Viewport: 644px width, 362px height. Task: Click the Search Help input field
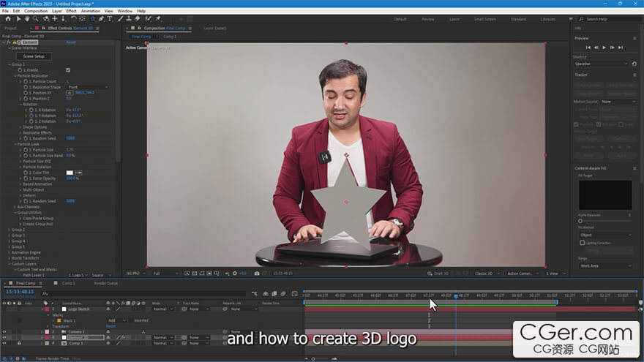610,19
